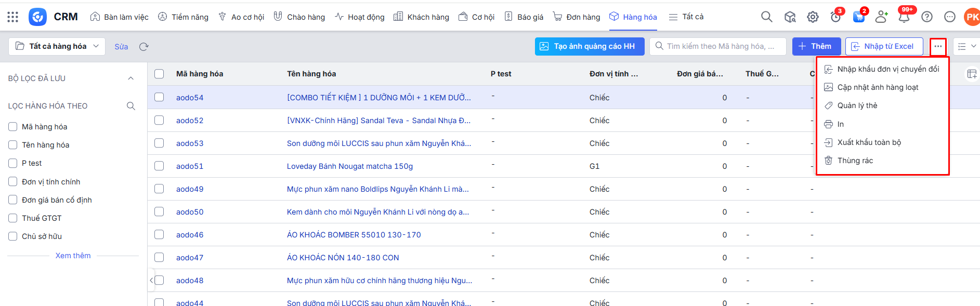
Task: Click the Thêm button
Action: coord(816,46)
